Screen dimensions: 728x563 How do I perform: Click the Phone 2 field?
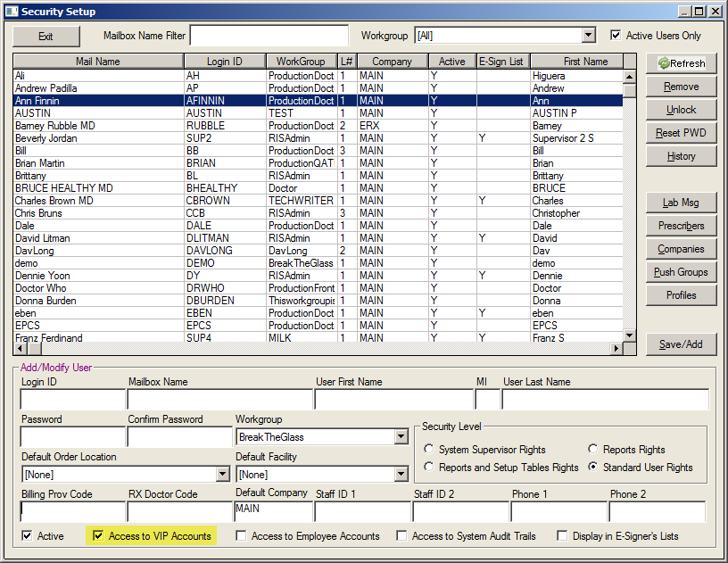[657, 511]
